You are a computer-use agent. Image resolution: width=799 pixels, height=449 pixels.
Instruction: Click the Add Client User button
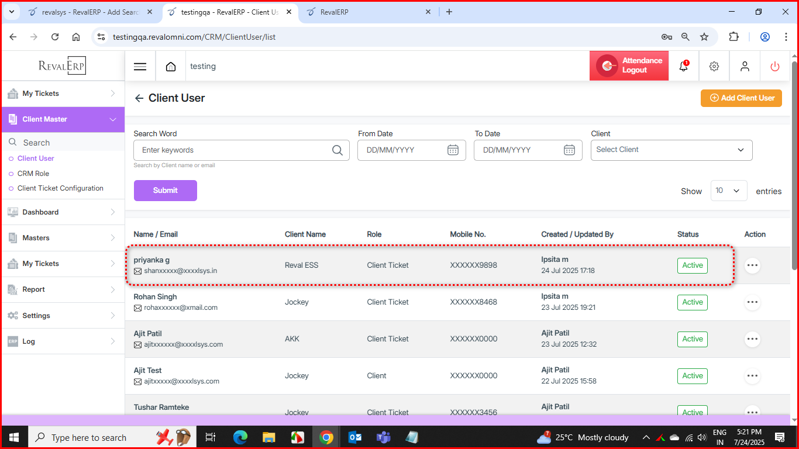pyautogui.click(x=741, y=98)
